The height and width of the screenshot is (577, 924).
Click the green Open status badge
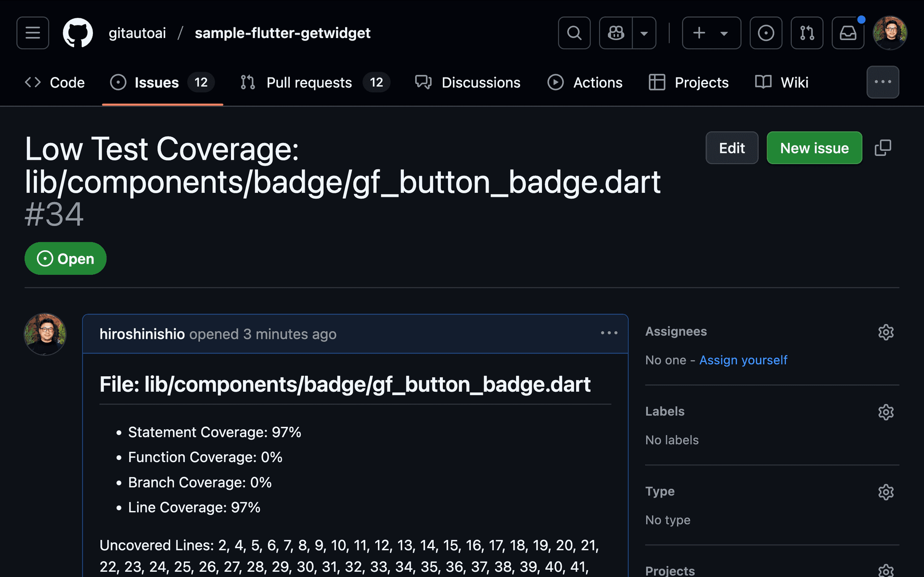pyautogui.click(x=65, y=258)
